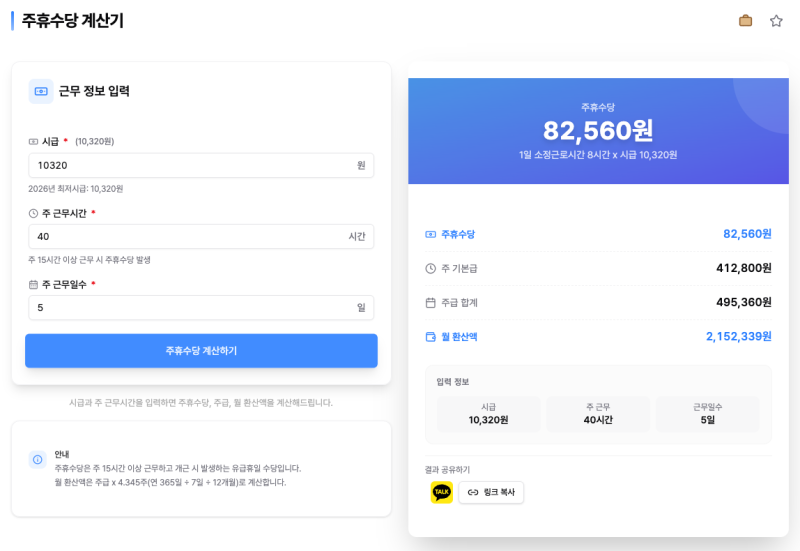Click the clock icon next to 주 근무시간
Image resolution: width=800 pixels, height=551 pixels.
pos(33,213)
